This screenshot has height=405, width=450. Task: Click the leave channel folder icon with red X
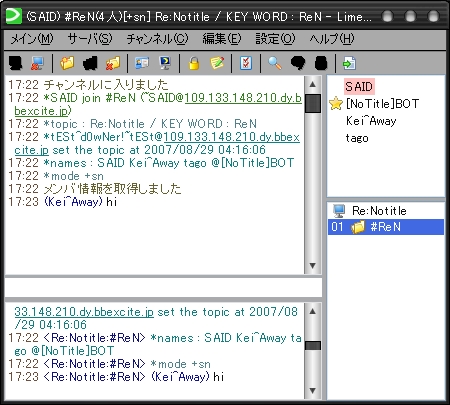(x=113, y=63)
